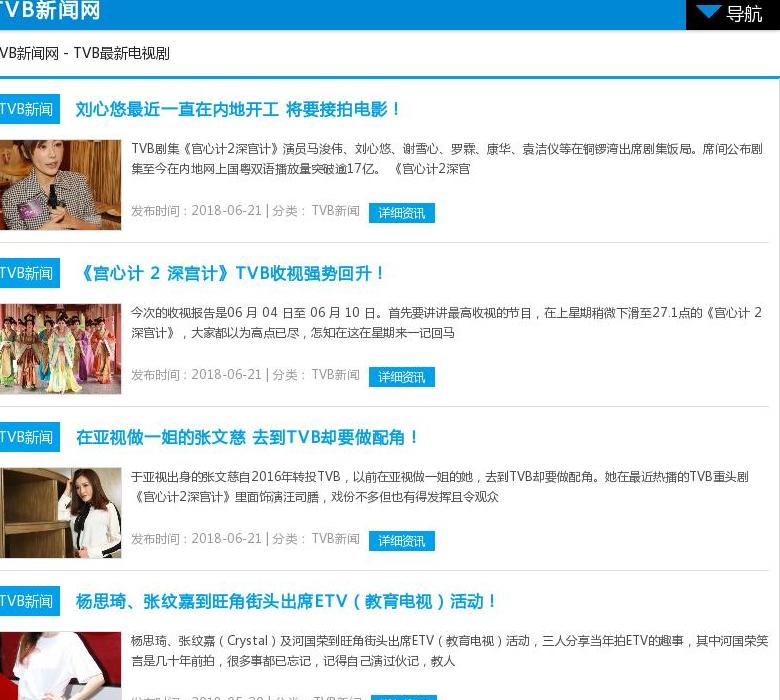780x700 pixels.
Task: Open thumbnail of woman holding microphone
Action: (x=60, y=185)
